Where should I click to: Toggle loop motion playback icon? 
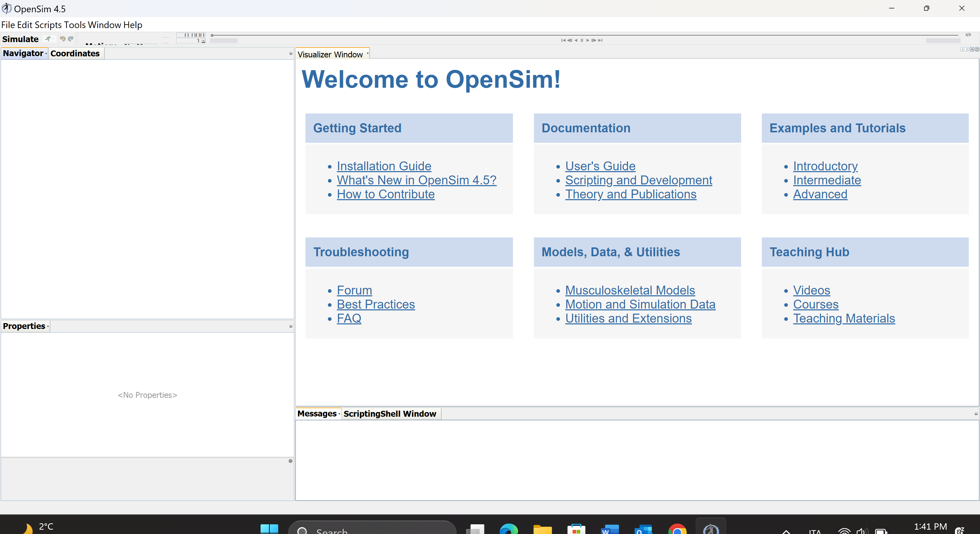tap(968, 35)
